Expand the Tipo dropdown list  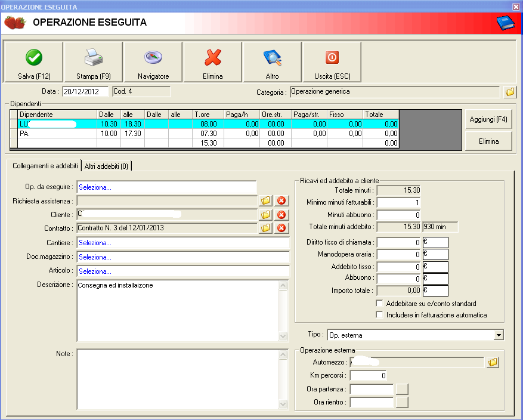[499, 335]
